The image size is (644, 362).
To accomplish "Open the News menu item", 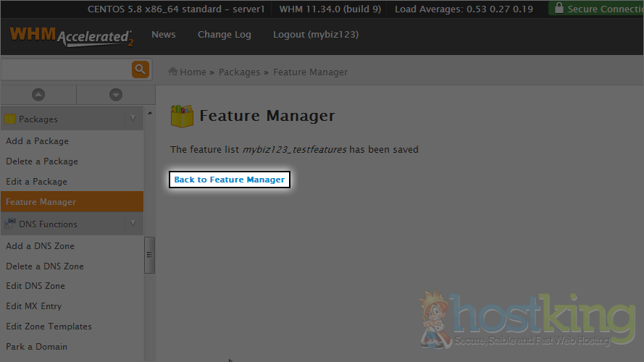I will click(x=164, y=35).
